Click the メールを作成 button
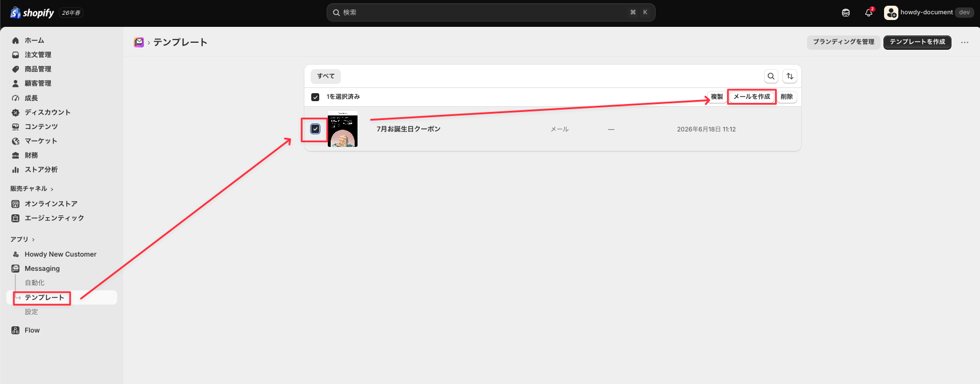Image resolution: width=980 pixels, height=384 pixels. [752, 97]
